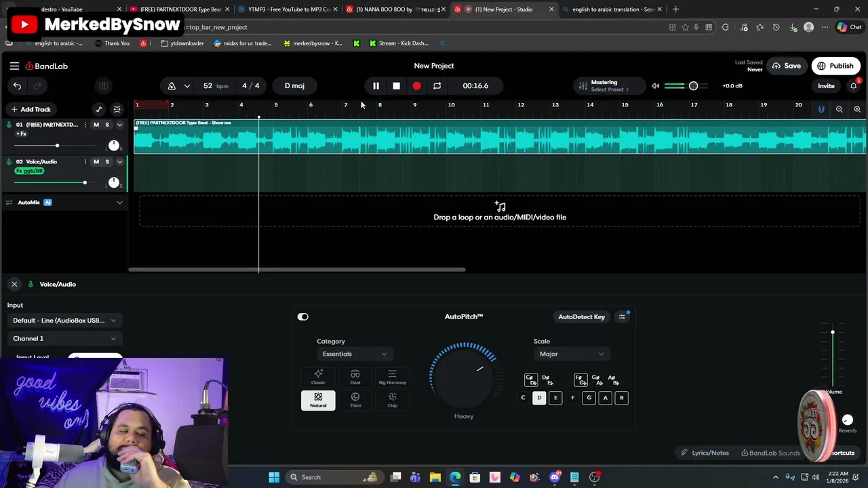Click the 52 bpm tempo field
The width and height of the screenshot is (868, 488).
[x=215, y=86]
